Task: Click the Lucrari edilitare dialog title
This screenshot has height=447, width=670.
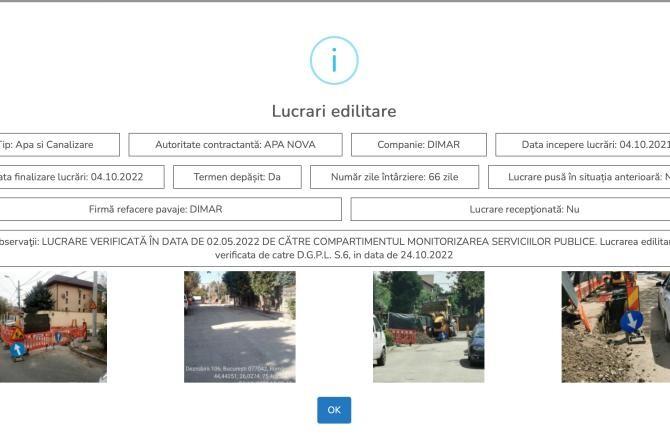Action: (334, 111)
